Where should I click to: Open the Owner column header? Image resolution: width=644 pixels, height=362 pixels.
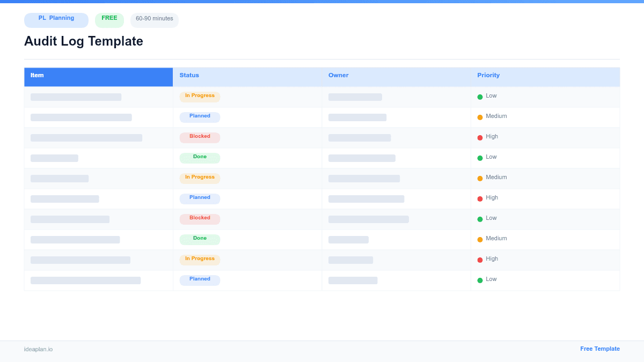(338, 75)
